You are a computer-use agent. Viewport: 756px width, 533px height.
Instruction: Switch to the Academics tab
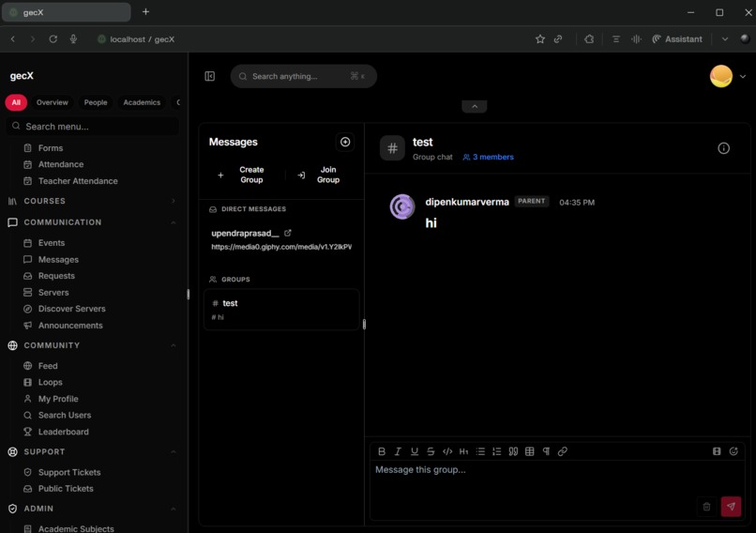(x=142, y=102)
